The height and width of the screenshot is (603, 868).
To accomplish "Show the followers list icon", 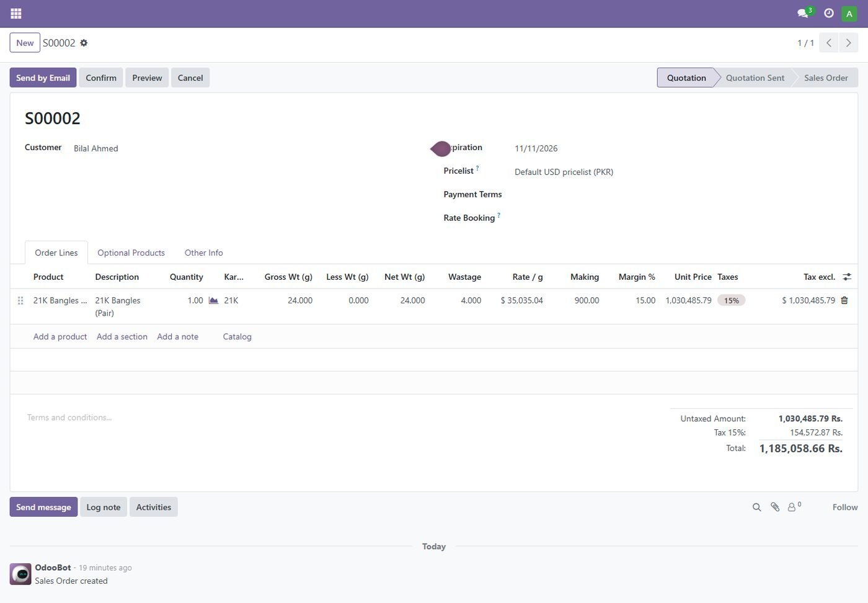I will [x=794, y=507].
